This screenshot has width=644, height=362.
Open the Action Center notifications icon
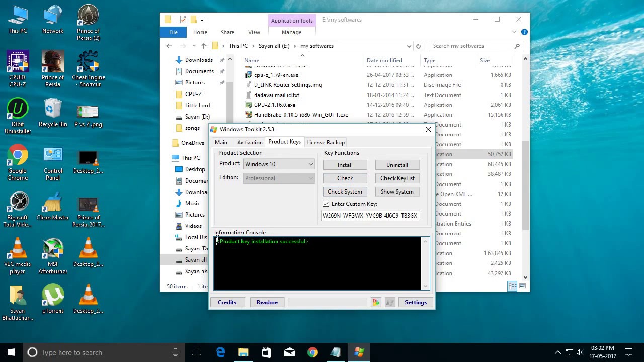click(x=628, y=352)
